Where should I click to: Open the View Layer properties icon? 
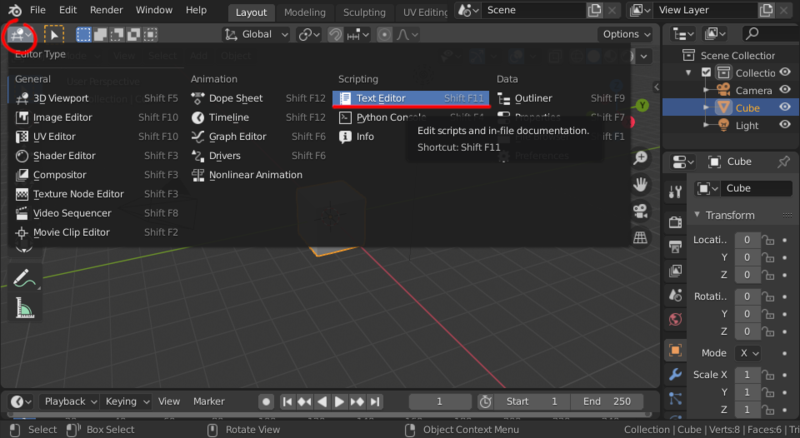[x=676, y=271]
